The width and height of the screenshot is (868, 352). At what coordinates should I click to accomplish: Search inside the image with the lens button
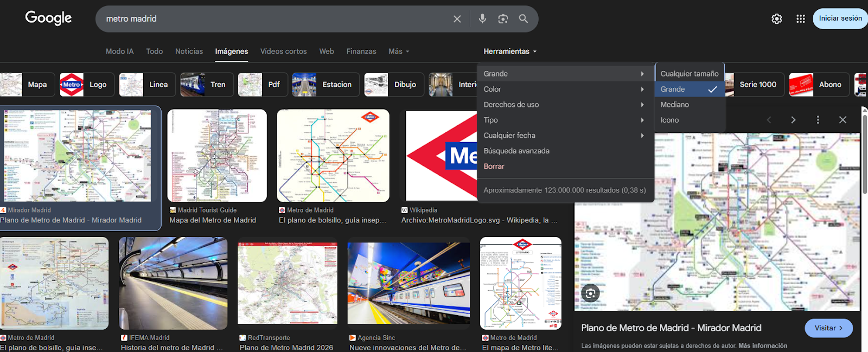pos(590,293)
